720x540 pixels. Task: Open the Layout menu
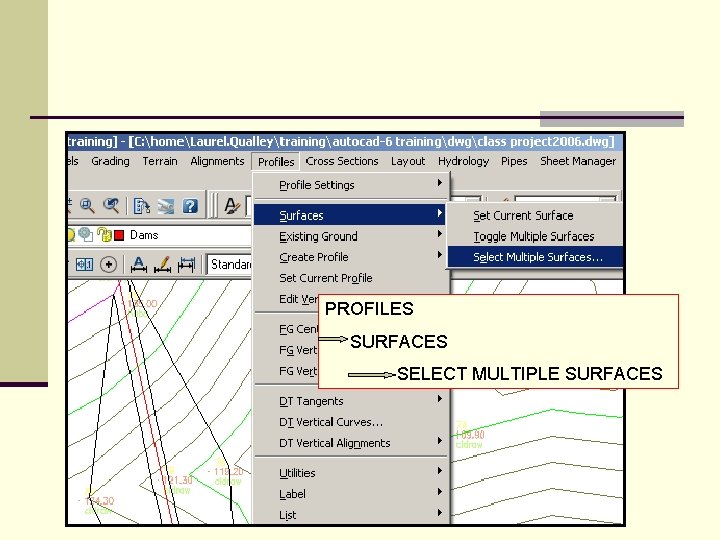point(408,161)
